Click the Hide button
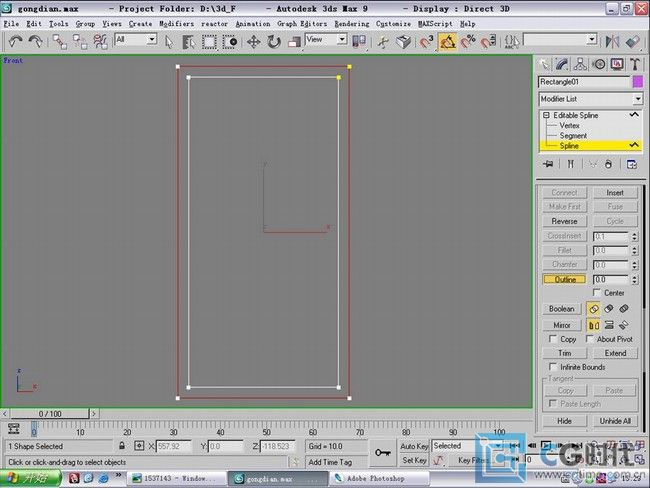The width and height of the screenshot is (650, 488). click(565, 421)
